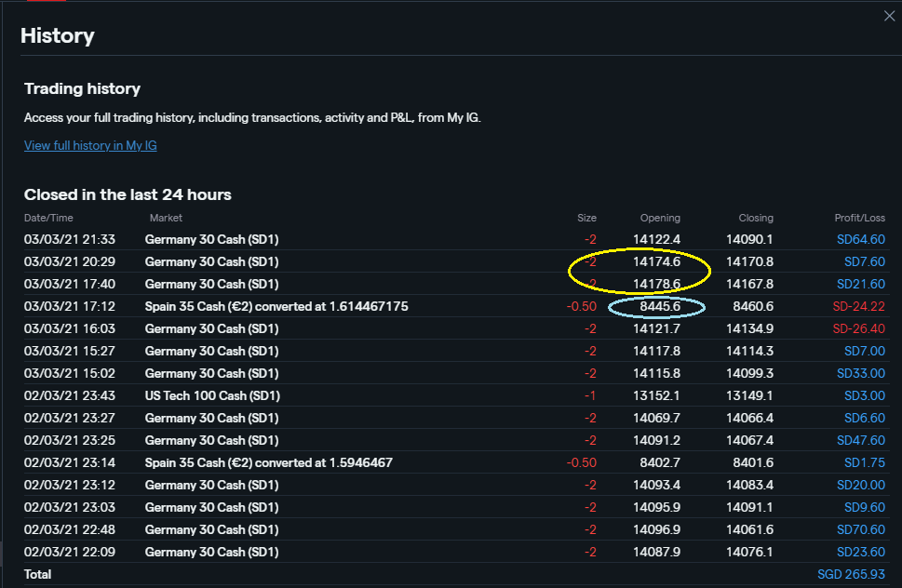Click the Profit/Loss column header

coord(859,218)
